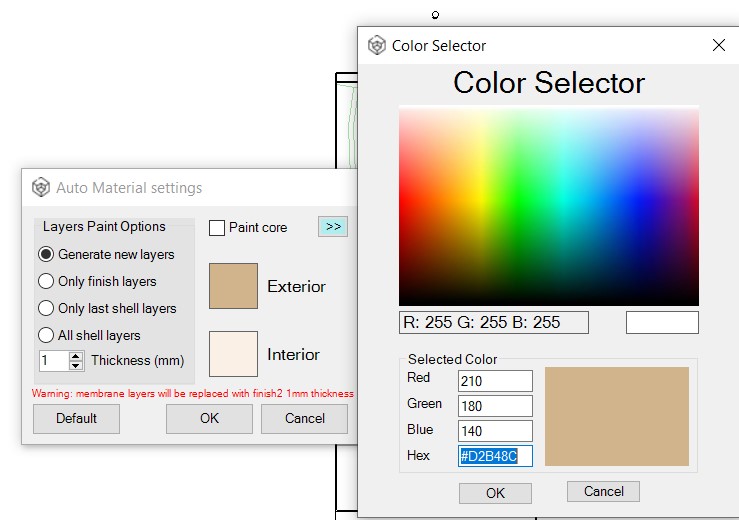Open the Interior color swatch

[x=233, y=354]
